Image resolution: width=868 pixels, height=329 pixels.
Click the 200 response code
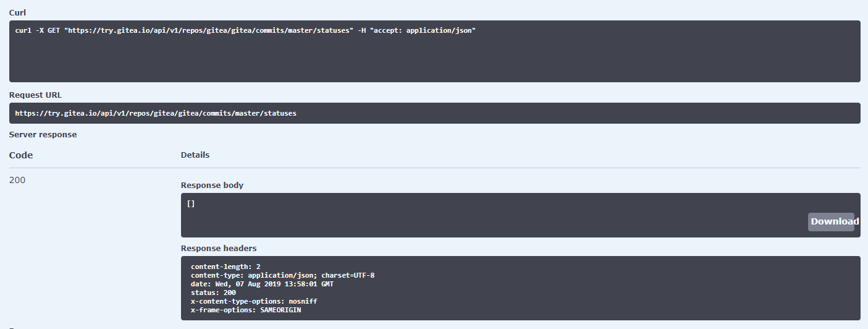click(x=17, y=180)
